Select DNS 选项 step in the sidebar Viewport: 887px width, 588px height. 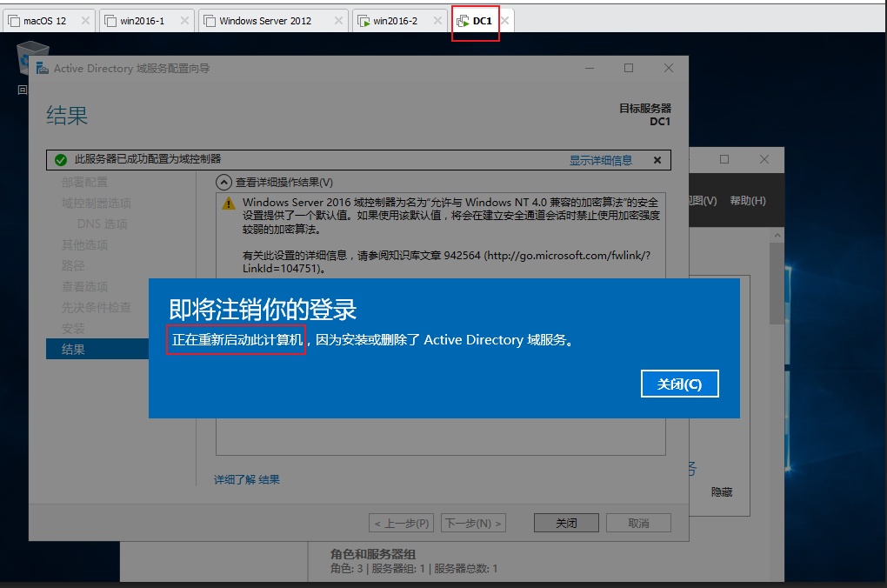(x=103, y=224)
